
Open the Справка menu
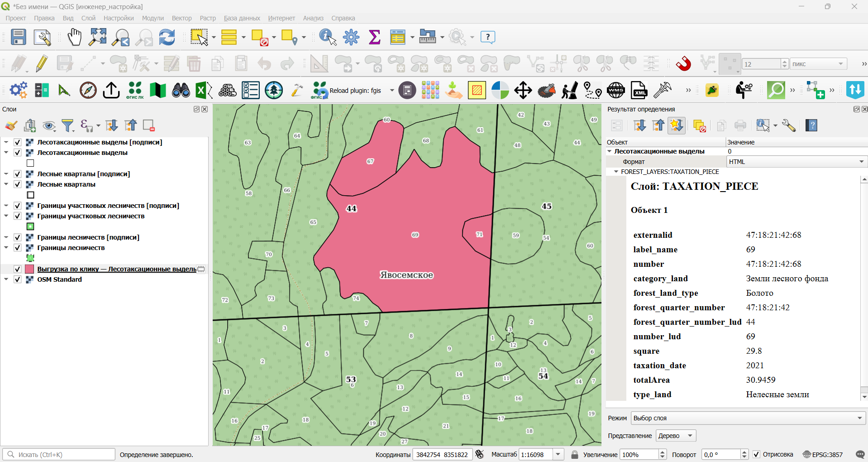point(343,18)
